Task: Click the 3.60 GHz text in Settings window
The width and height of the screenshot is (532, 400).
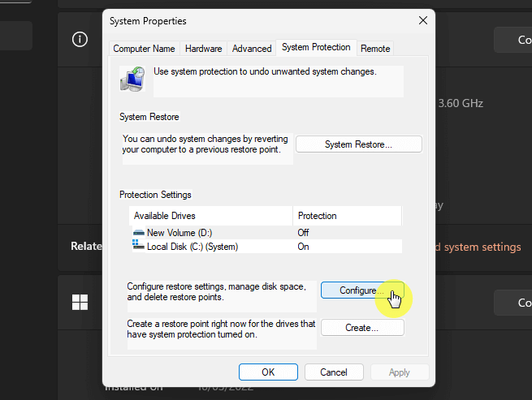Action: pos(461,103)
